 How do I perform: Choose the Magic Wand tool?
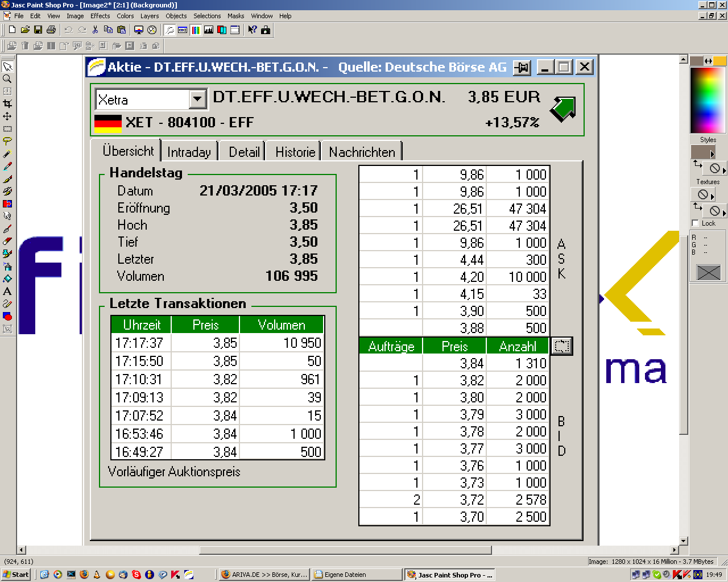[x=7, y=153]
